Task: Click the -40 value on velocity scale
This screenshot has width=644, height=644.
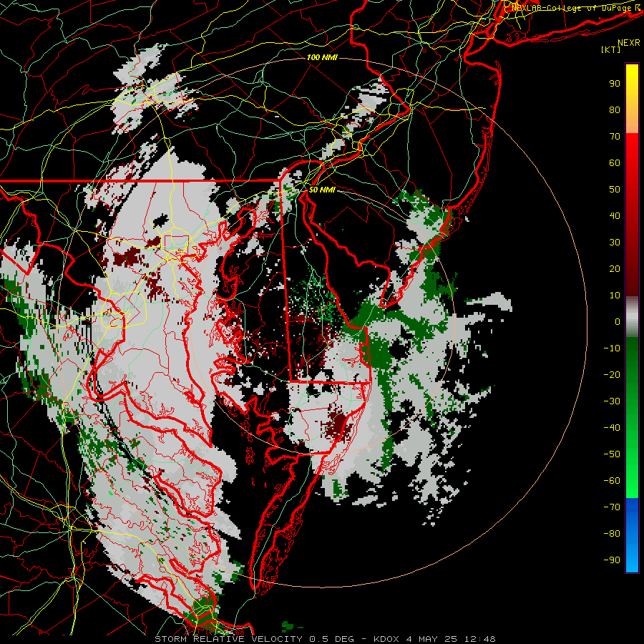Action: (x=612, y=428)
